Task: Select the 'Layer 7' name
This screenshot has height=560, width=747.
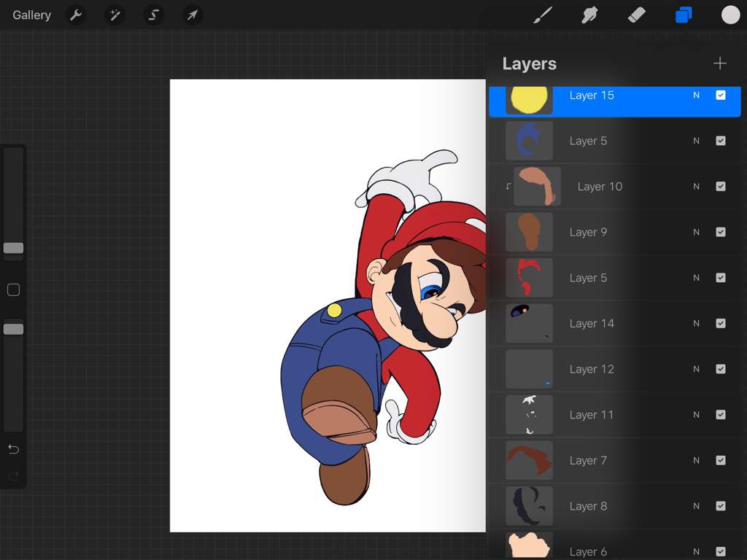Action: tap(589, 461)
